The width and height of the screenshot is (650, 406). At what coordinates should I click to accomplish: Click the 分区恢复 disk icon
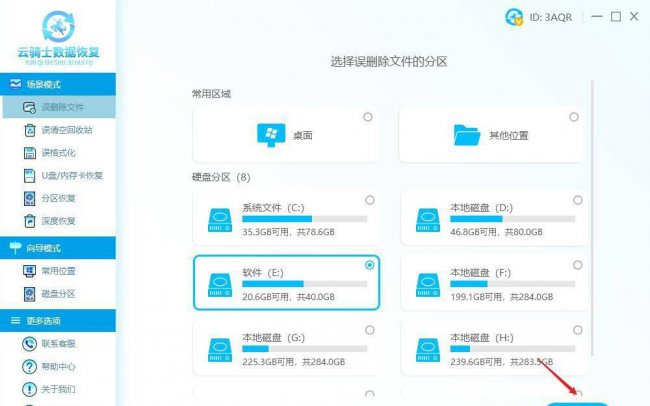coord(29,199)
